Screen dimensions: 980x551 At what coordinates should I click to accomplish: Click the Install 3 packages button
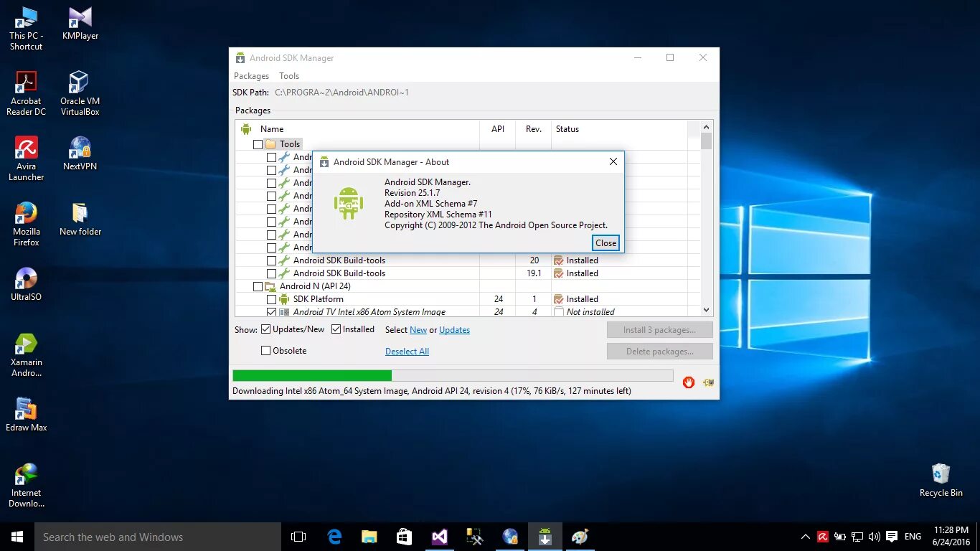[659, 330]
